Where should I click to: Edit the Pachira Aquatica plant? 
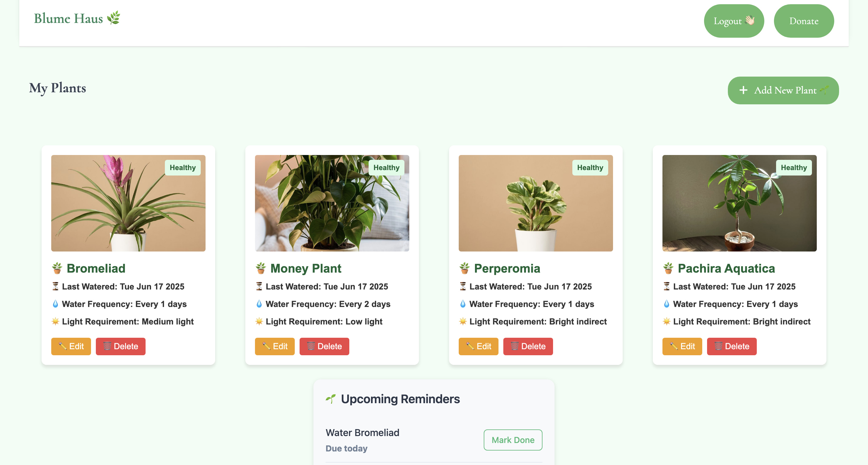pyautogui.click(x=682, y=346)
